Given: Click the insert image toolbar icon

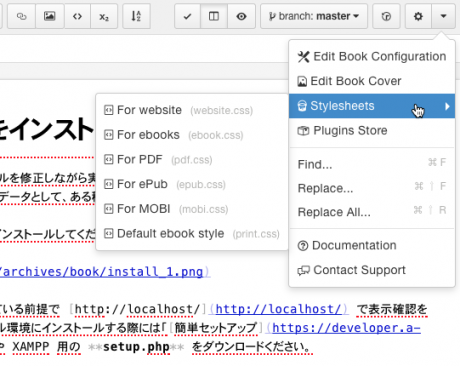Looking at the screenshot, I should pos(50,16).
